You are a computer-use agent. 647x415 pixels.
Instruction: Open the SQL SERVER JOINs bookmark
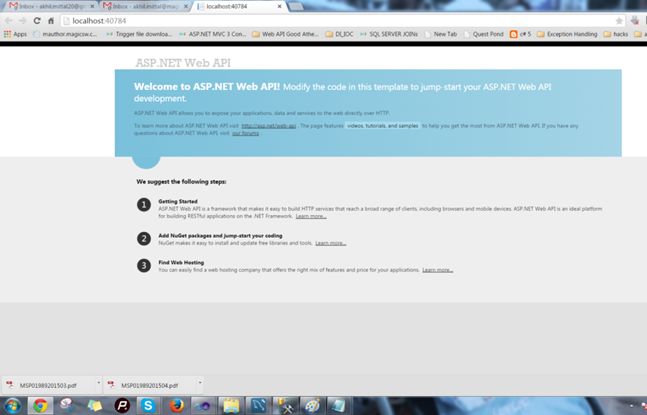(x=389, y=34)
